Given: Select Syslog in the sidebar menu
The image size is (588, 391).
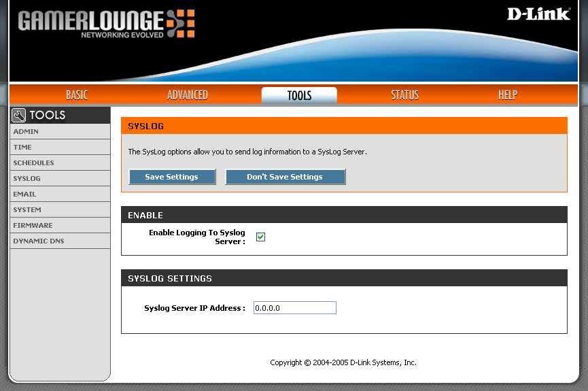Looking at the screenshot, I should pos(60,179).
